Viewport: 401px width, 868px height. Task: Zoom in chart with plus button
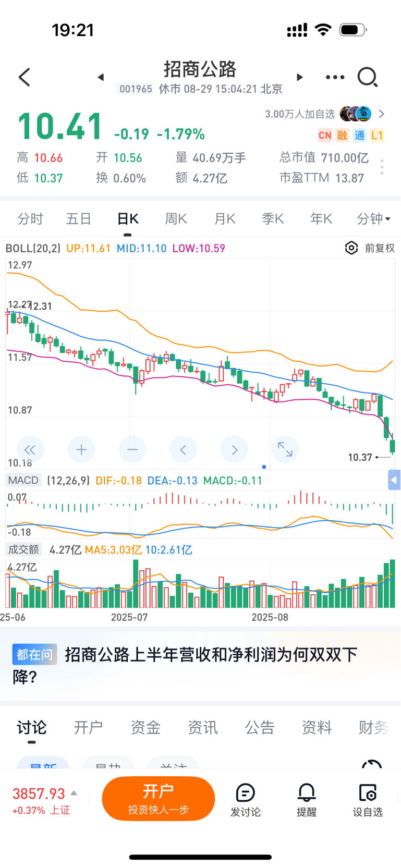[81, 449]
